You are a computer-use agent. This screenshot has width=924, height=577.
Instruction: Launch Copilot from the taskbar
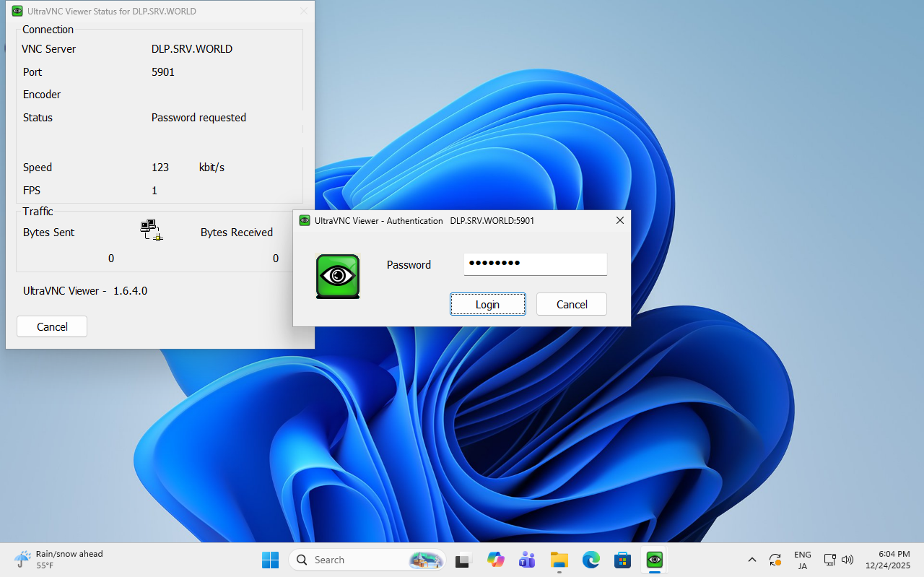(x=495, y=560)
